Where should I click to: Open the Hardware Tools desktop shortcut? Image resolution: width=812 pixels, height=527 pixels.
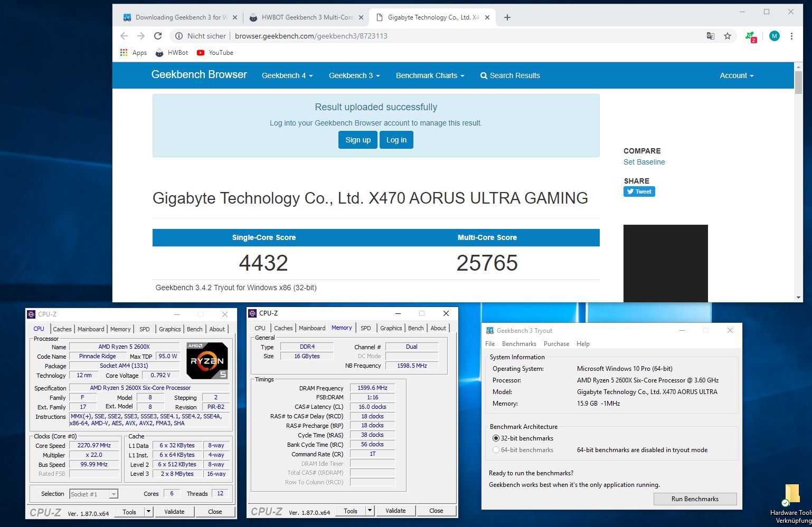click(791, 504)
